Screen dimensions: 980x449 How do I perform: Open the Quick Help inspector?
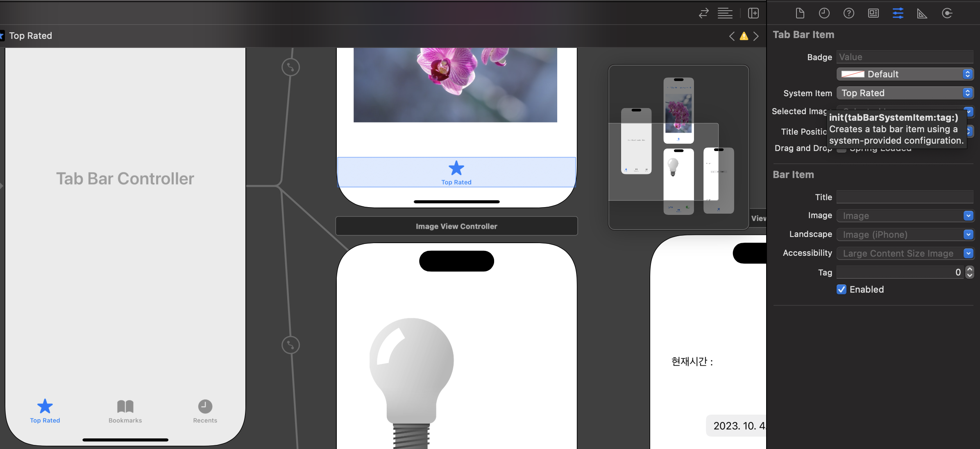point(848,13)
